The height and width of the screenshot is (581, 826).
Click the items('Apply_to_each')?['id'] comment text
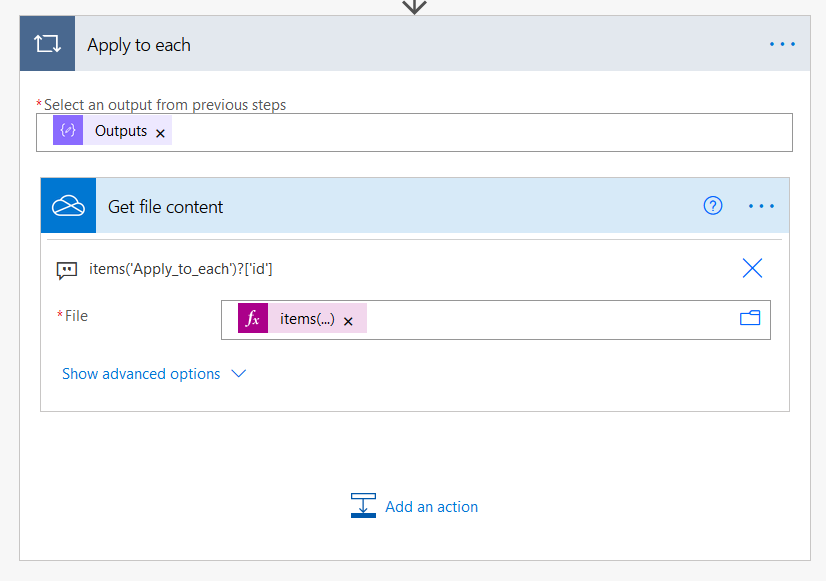(181, 269)
